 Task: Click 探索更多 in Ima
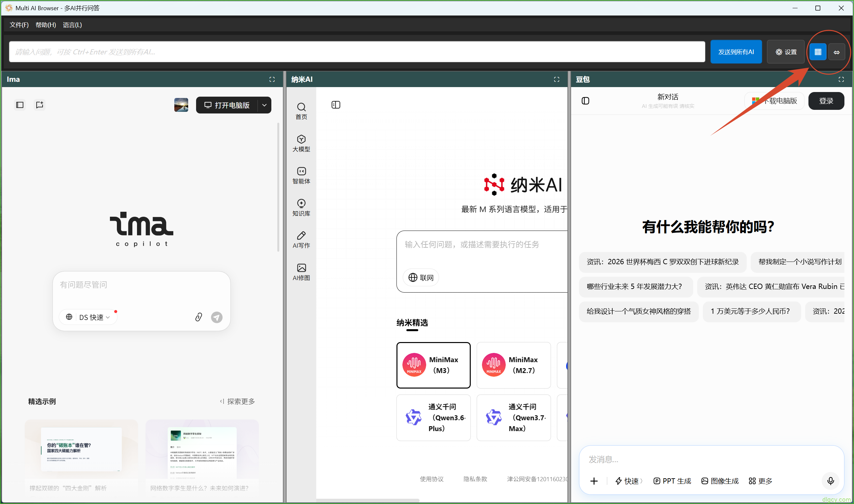pos(237,401)
